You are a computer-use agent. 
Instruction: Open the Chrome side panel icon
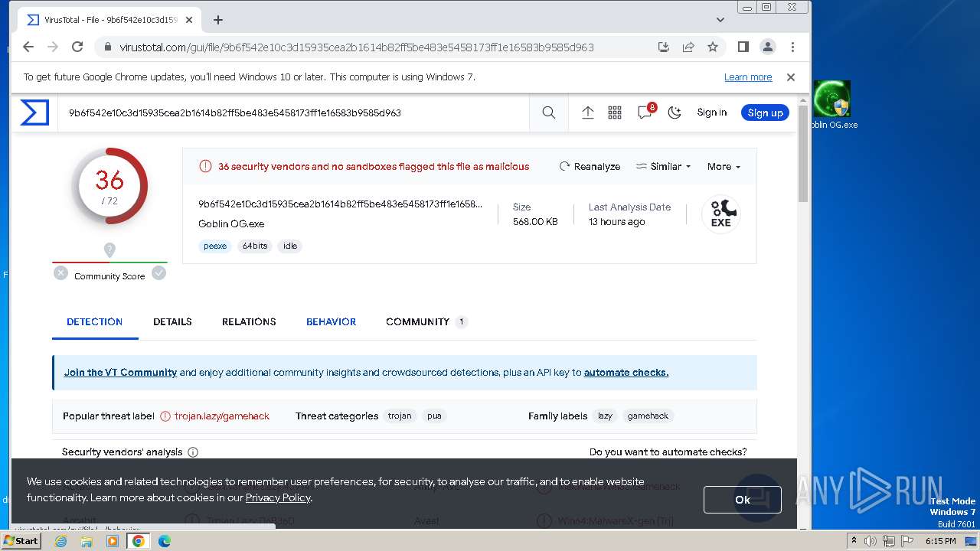tap(743, 47)
